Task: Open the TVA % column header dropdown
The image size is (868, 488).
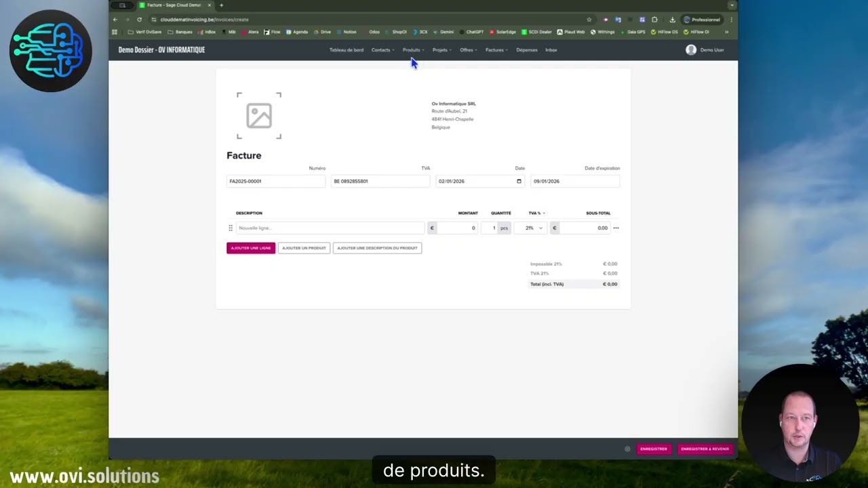Action: tap(536, 213)
